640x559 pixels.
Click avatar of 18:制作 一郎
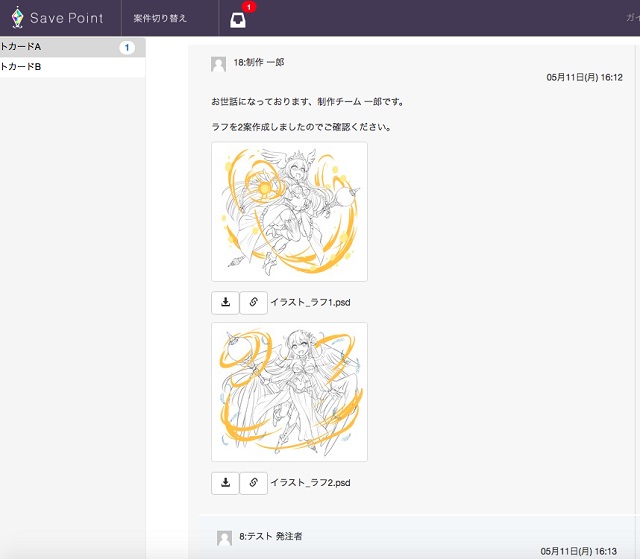218,64
